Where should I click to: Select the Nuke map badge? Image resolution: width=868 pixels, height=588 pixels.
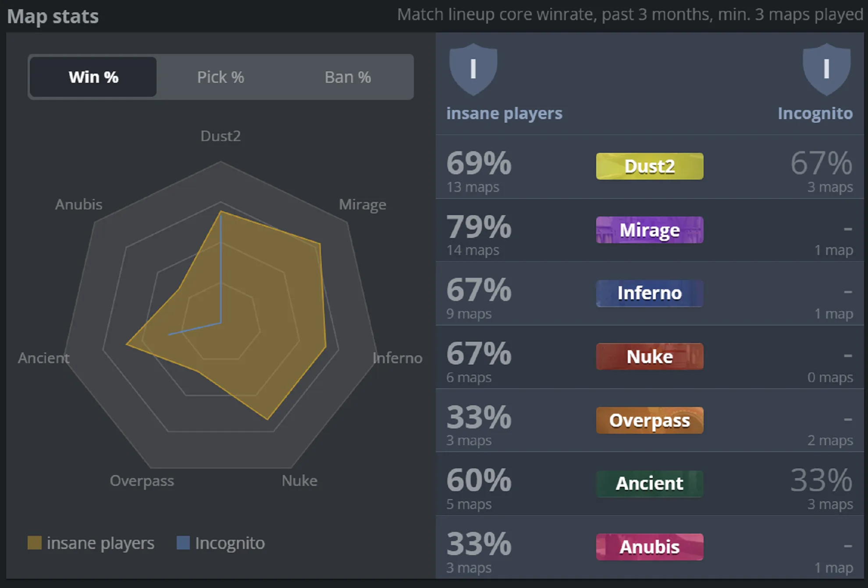pyautogui.click(x=649, y=357)
